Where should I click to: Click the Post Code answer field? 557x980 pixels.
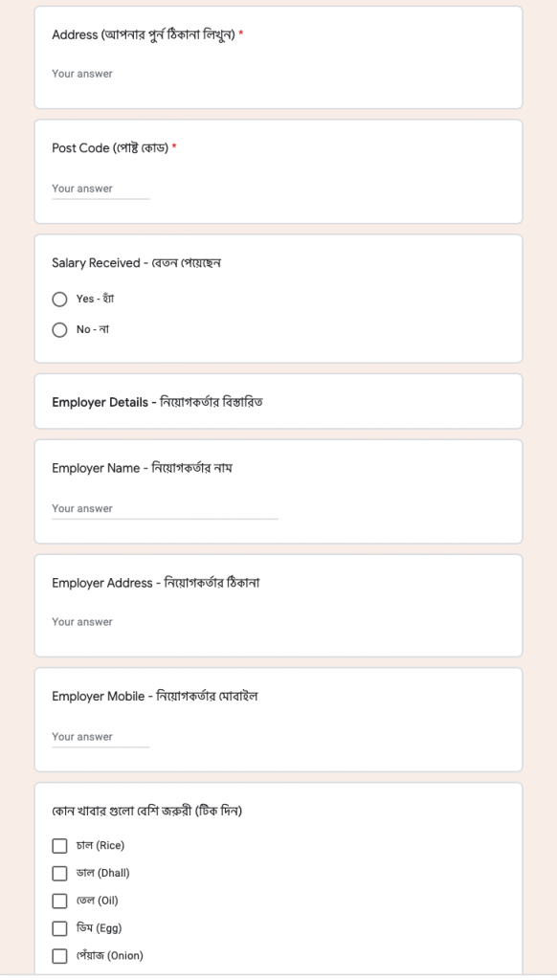(x=100, y=189)
